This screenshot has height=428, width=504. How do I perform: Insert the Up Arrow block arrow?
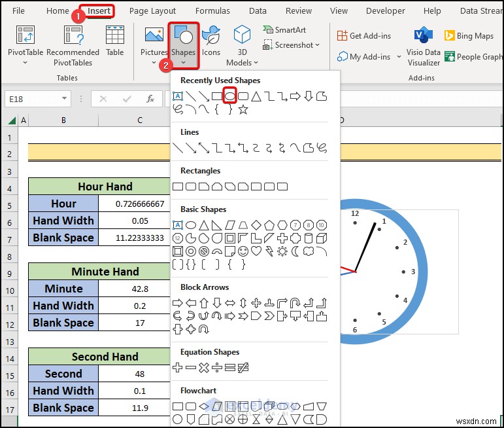[x=204, y=303]
